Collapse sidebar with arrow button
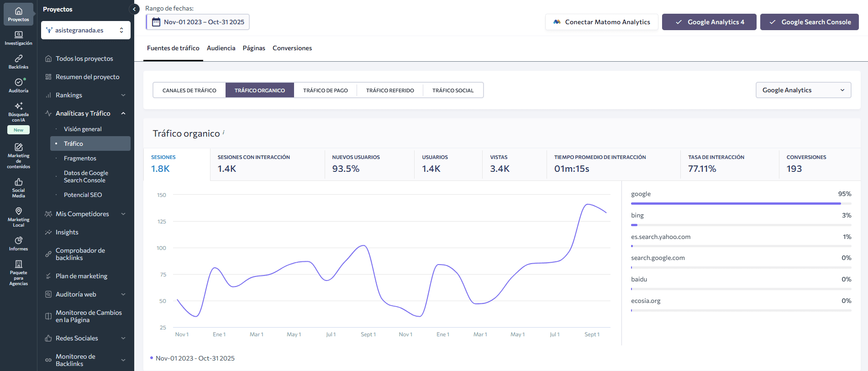 click(x=134, y=9)
